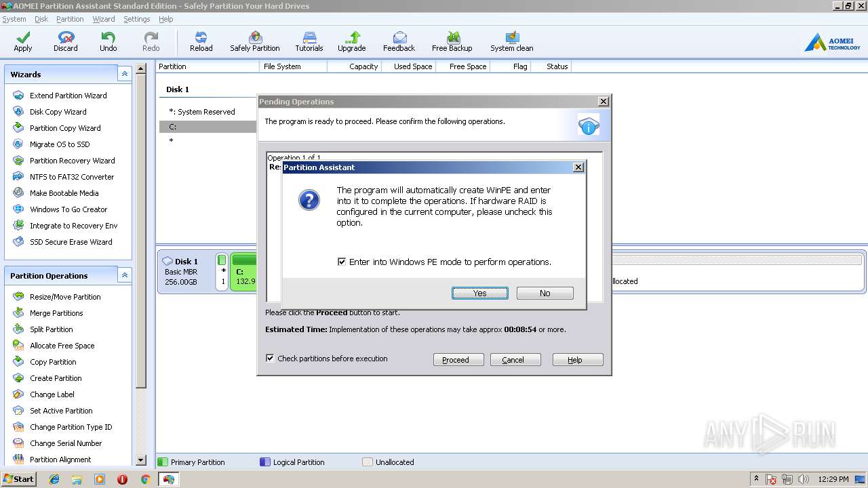The width and height of the screenshot is (868, 488).
Task: Choose No in Partition Assistant dialog
Action: 545,293
